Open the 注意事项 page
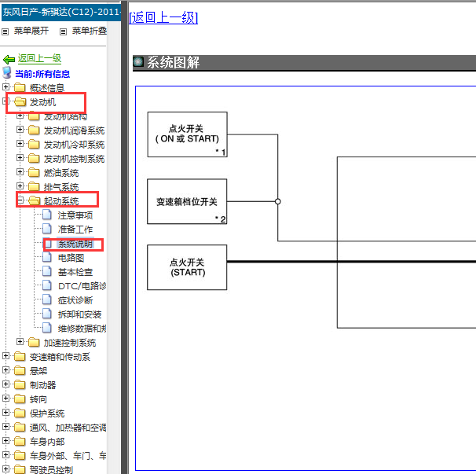Image resolution: width=476 pixels, height=474 pixels. pyautogui.click(x=75, y=215)
